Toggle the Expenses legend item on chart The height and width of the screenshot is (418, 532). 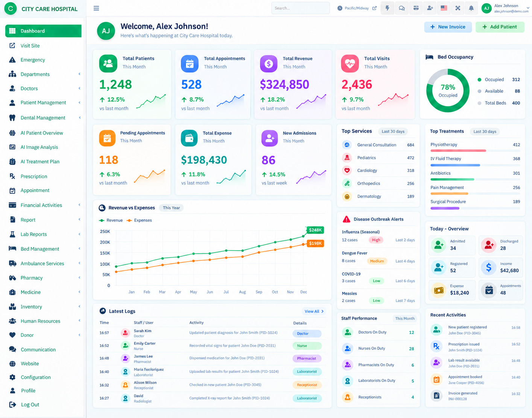click(x=139, y=220)
